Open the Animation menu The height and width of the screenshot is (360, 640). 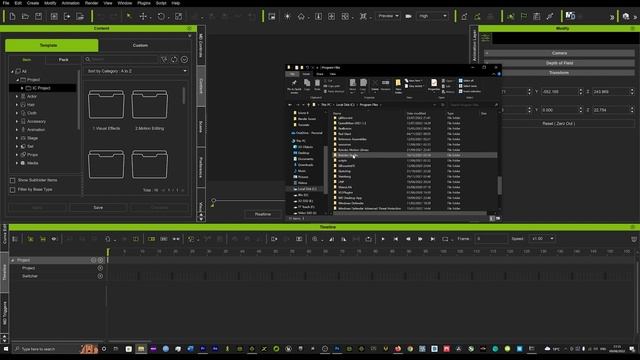point(70,3)
